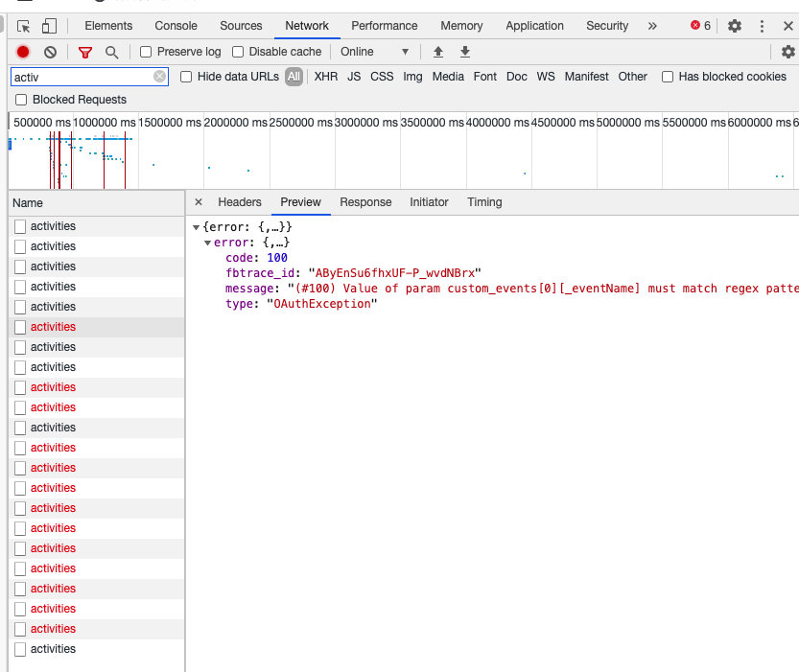Click the export HAR download icon
Image resolution: width=799 pixels, height=672 pixels.
click(465, 52)
